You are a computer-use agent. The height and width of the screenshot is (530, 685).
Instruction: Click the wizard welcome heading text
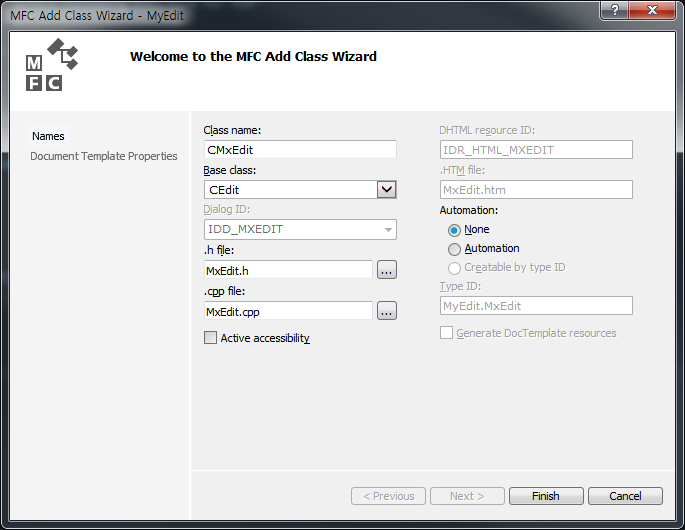(253, 56)
